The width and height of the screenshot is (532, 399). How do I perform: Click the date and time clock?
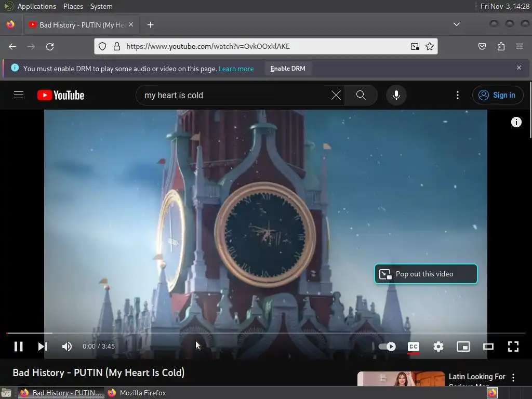click(x=505, y=6)
